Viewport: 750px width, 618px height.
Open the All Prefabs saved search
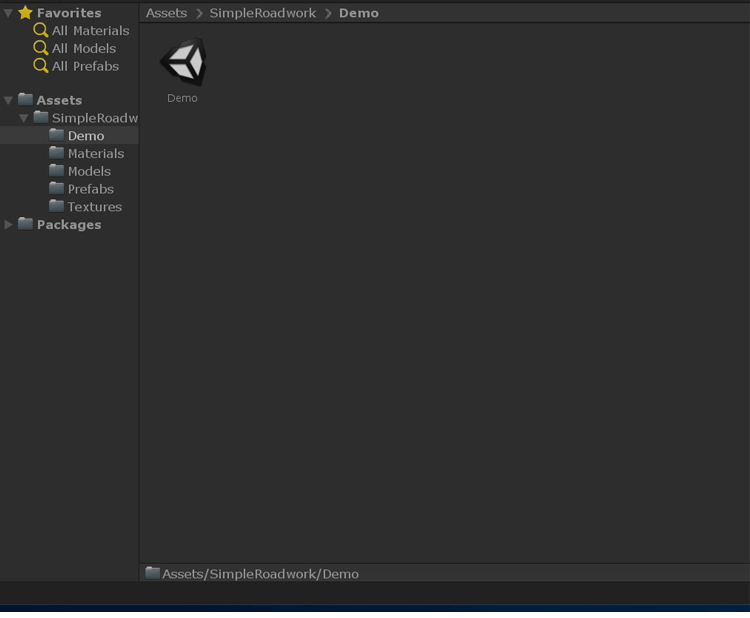tap(85, 66)
